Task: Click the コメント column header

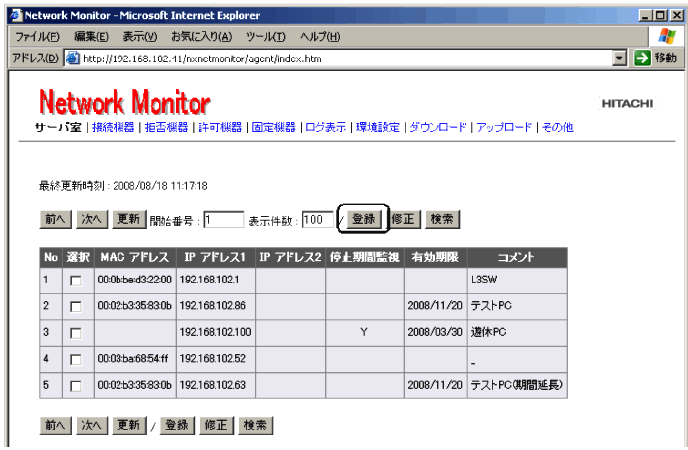Action: tap(517, 257)
